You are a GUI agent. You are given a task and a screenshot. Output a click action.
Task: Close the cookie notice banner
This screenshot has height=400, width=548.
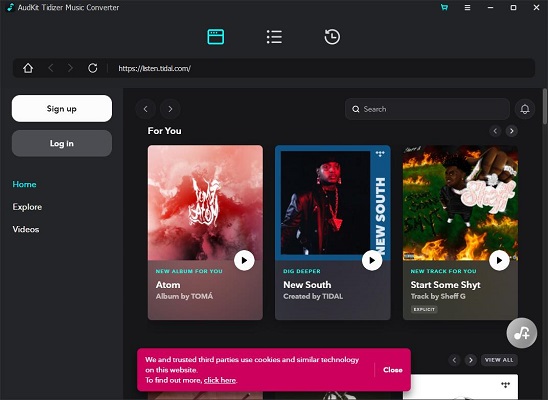tap(393, 370)
